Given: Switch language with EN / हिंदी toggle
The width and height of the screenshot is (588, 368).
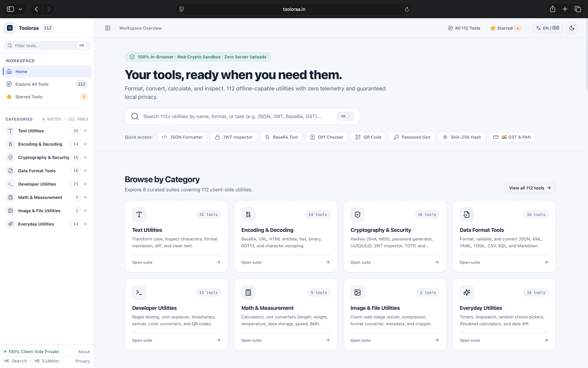Looking at the screenshot, I should [x=547, y=28].
